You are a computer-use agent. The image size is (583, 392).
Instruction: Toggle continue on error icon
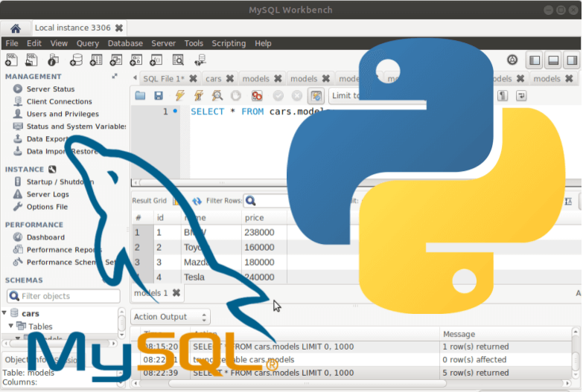coord(257,96)
